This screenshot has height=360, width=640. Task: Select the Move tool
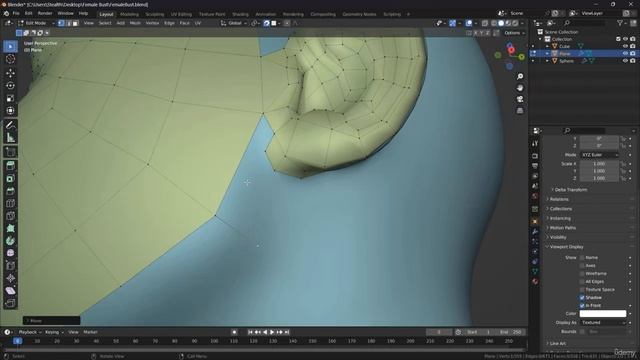pos(10,73)
